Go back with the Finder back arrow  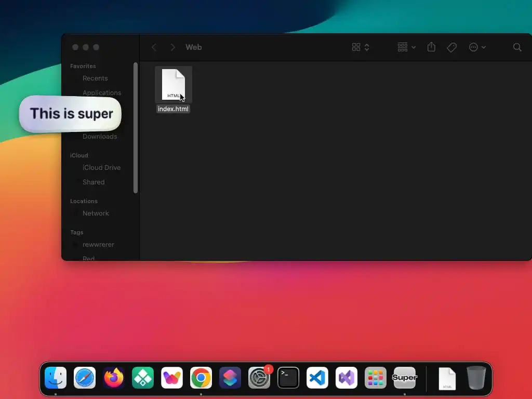tap(154, 47)
